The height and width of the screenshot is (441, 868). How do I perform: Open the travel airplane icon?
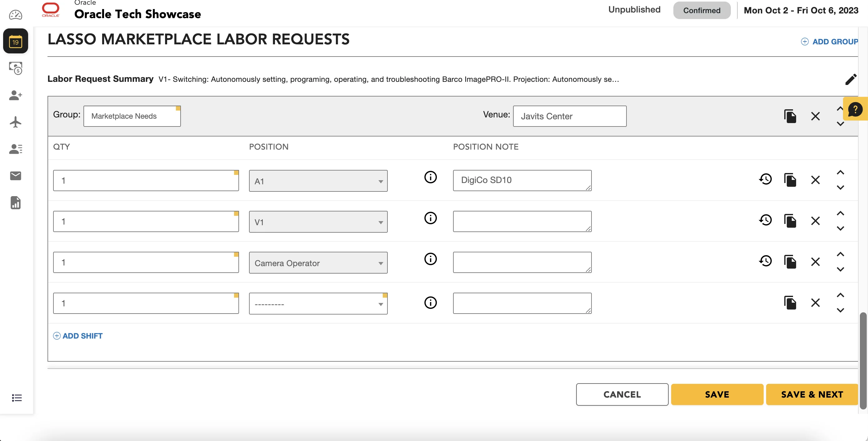tap(16, 122)
